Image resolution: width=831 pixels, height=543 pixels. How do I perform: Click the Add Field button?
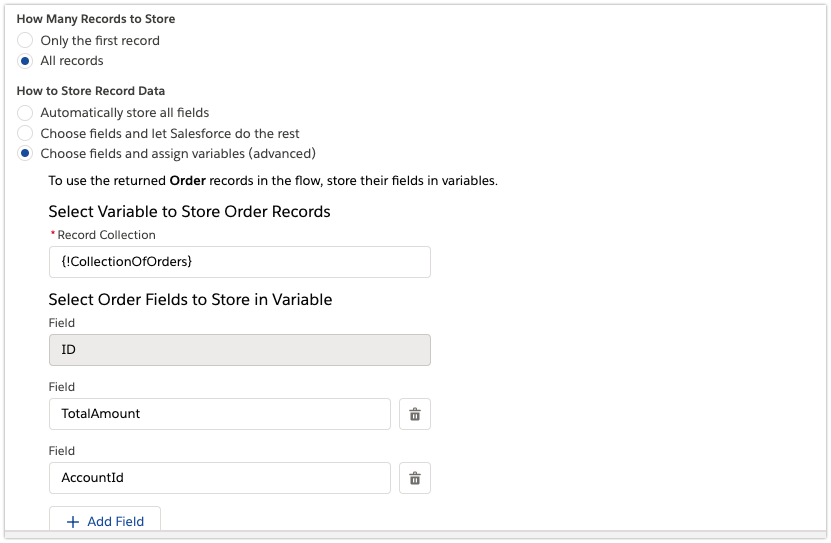point(105,521)
